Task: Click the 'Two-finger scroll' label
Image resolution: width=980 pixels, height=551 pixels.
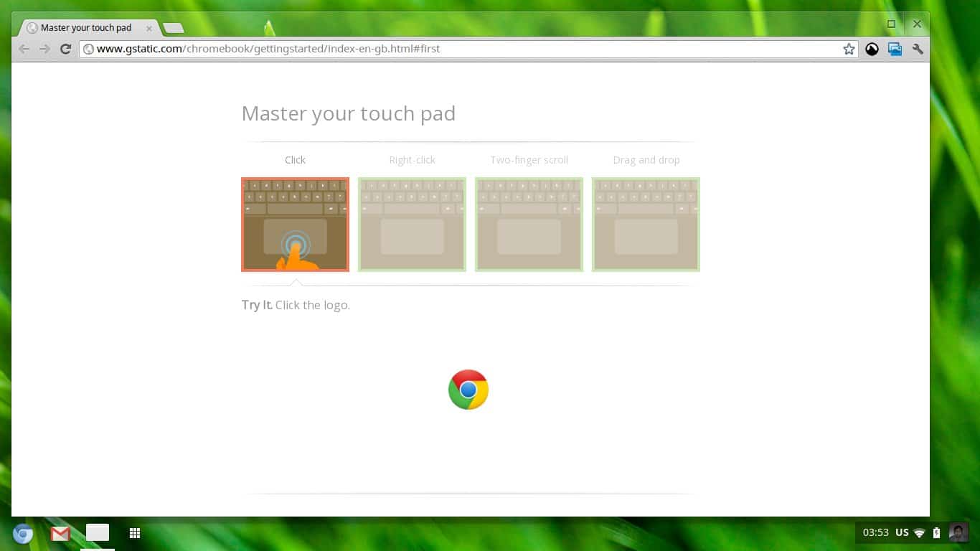Action: [529, 160]
